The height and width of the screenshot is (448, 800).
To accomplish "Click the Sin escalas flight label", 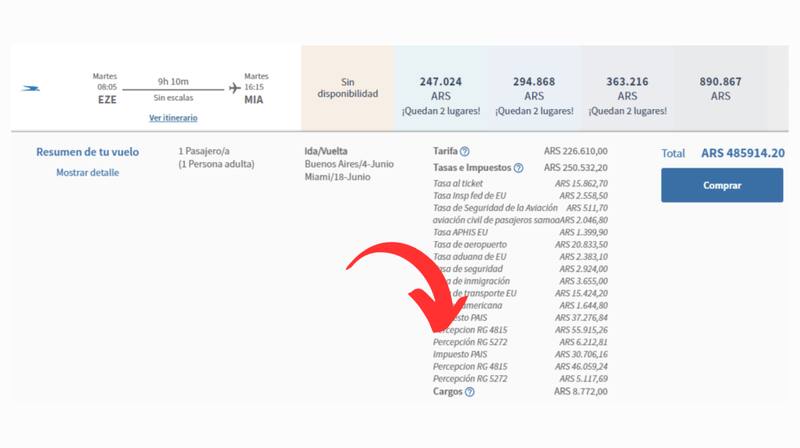I will coord(175,99).
